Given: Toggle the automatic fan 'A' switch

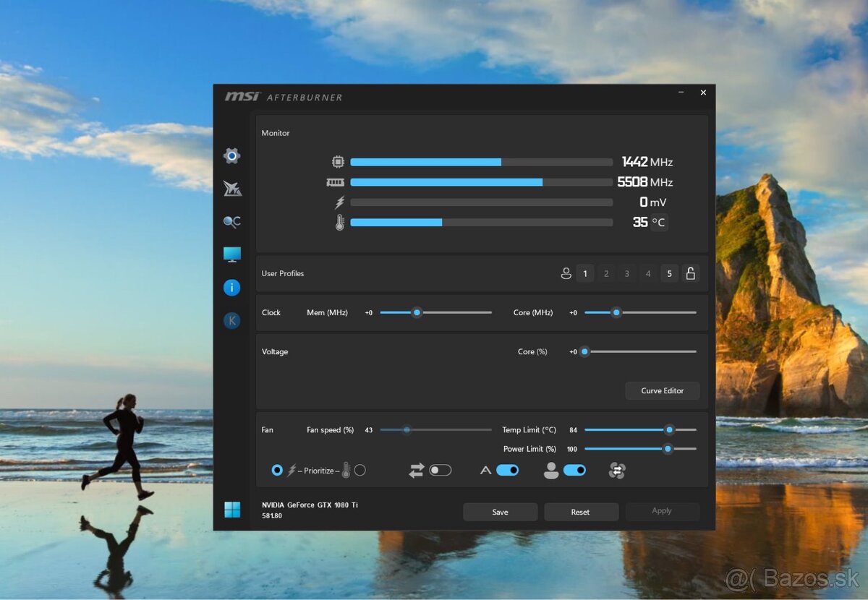Looking at the screenshot, I should coord(507,471).
